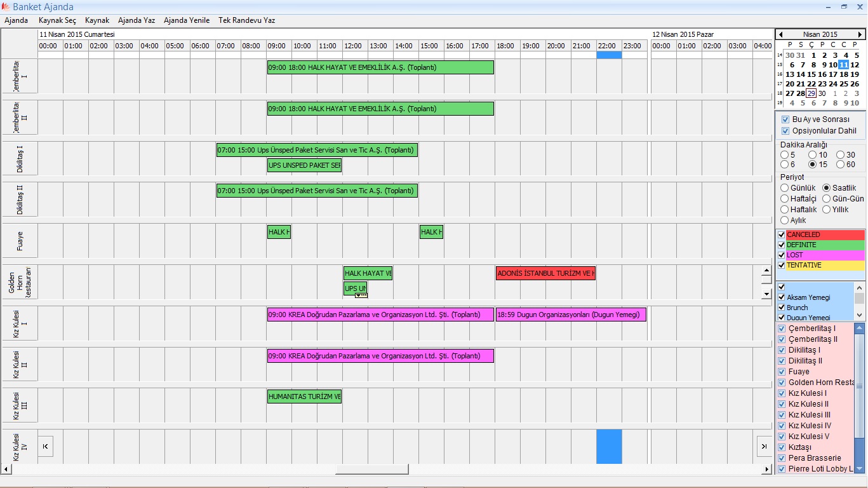
Task: Click down arrow of event type list
Action: [859, 315]
